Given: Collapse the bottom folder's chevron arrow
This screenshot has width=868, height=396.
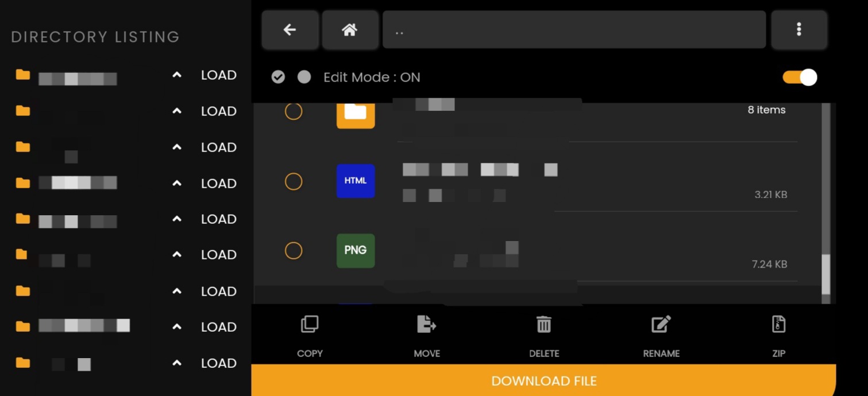Looking at the screenshot, I should (x=176, y=362).
